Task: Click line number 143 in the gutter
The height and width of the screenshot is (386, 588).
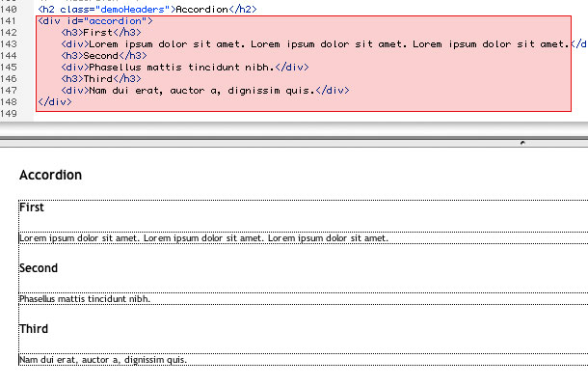Action: (x=9, y=44)
